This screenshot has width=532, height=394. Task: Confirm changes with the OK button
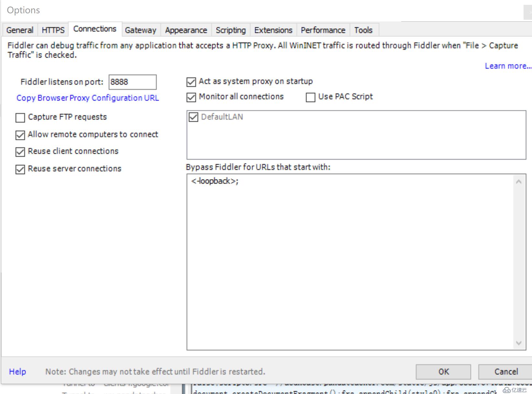pos(443,372)
